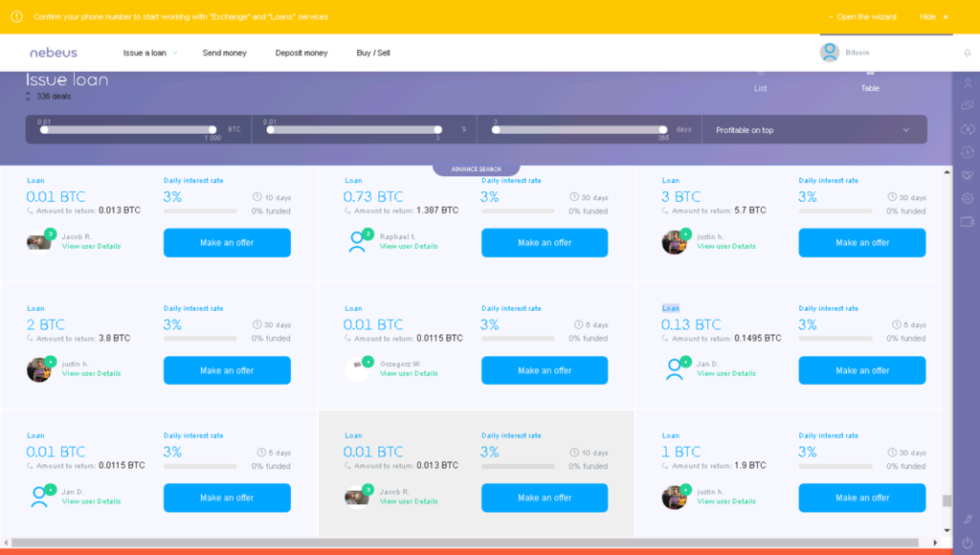The image size is (980, 555).
Task: Click the BTC loan amount range slider
Action: click(x=128, y=129)
